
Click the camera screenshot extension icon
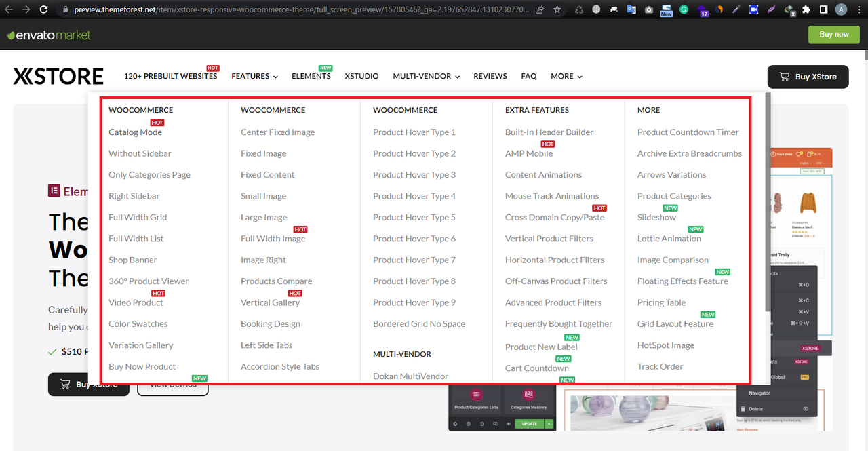(x=649, y=10)
